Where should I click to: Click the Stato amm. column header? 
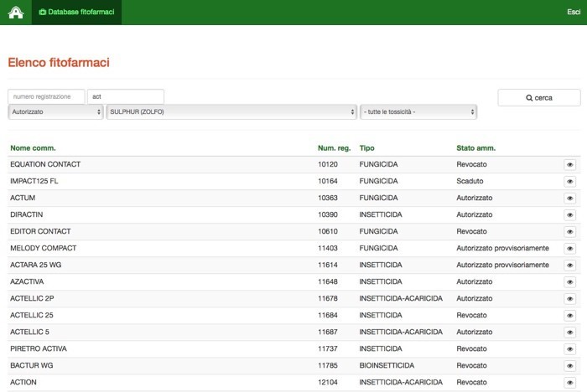point(475,148)
